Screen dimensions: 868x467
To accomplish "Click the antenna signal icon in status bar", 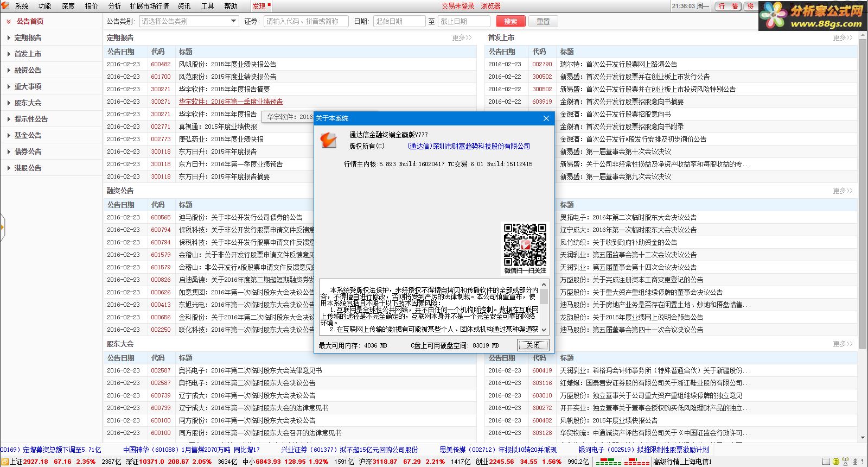I will [x=845, y=462].
